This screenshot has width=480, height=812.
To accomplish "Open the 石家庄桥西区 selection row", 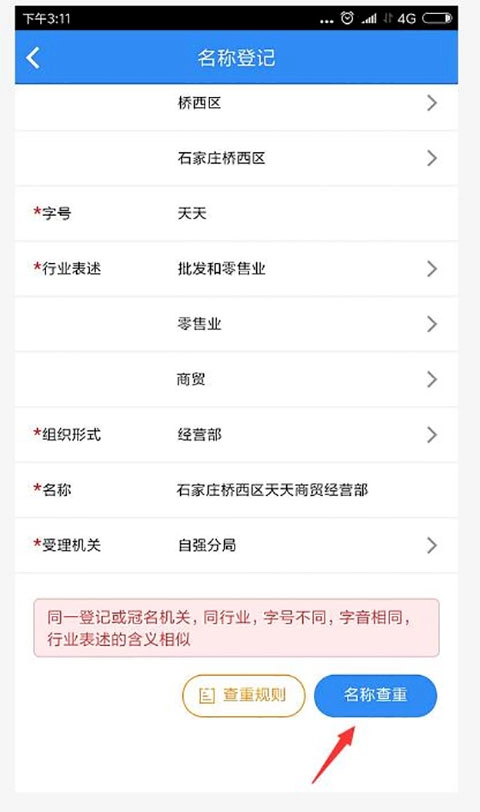I will pyautogui.click(x=236, y=158).
